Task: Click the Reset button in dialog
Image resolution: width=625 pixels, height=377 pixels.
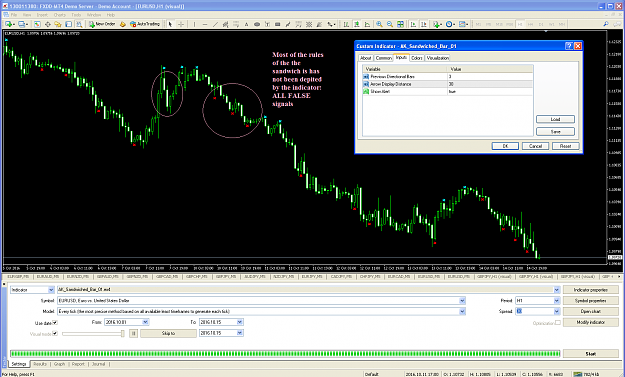Action: (x=565, y=146)
